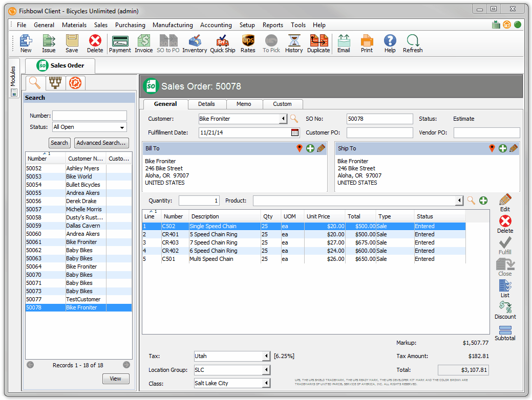This screenshot has height=400, width=532.
Task: Click the Vendor PO input field
Action: 486,132
